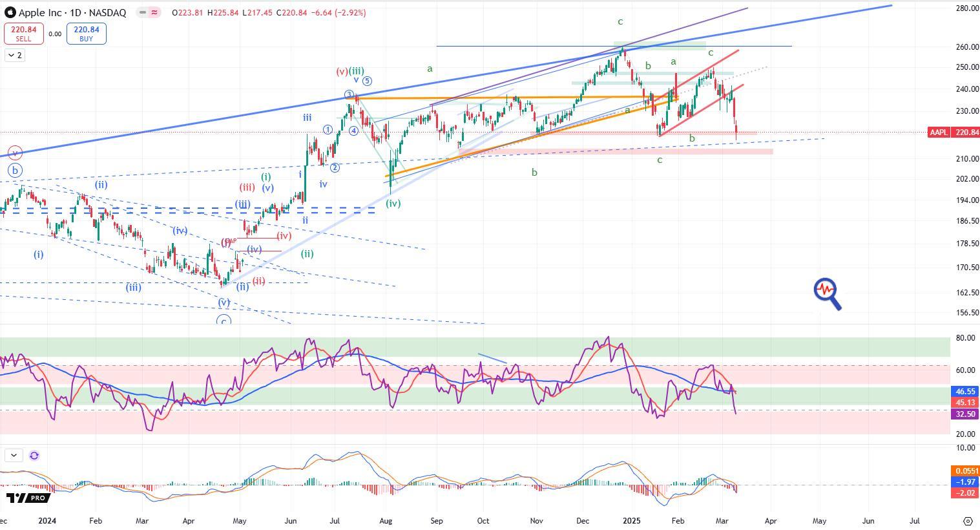Click the Aug label on time axis
The height and width of the screenshot is (530, 980).
(386, 520)
